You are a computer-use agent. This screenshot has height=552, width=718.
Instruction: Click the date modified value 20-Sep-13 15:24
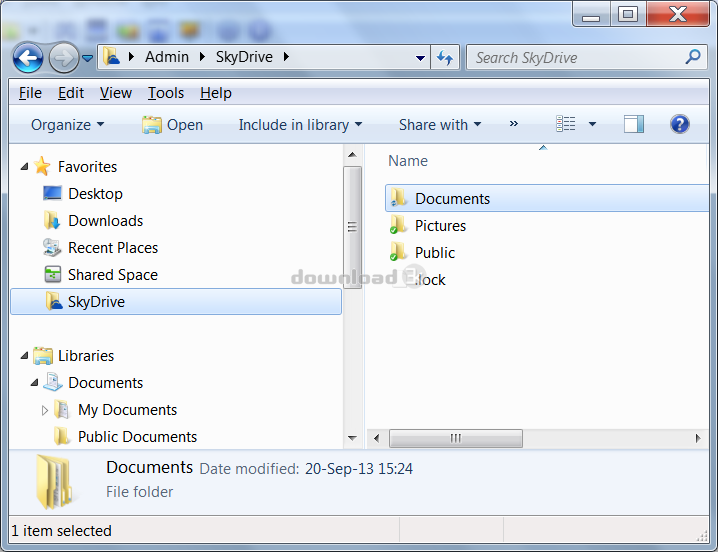[359, 469]
